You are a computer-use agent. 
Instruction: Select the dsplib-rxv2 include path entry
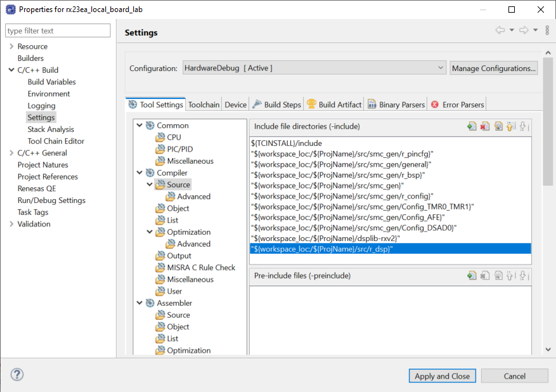325,238
